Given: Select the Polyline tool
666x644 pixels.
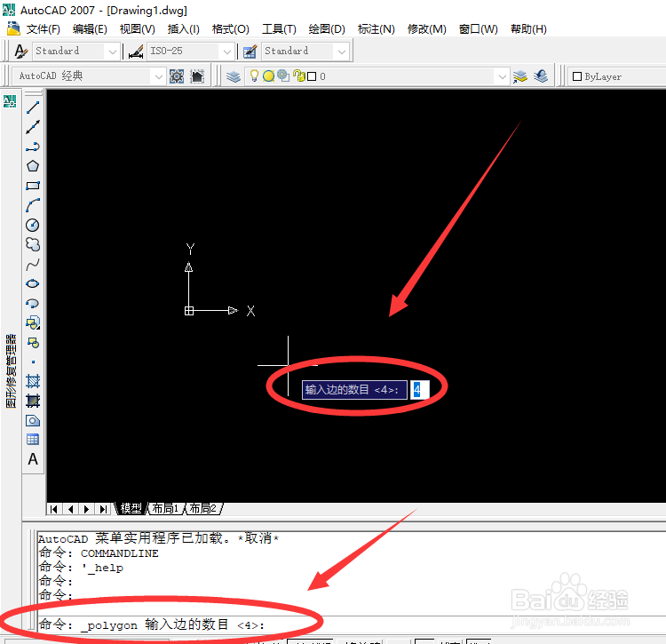Looking at the screenshot, I should click(x=33, y=147).
